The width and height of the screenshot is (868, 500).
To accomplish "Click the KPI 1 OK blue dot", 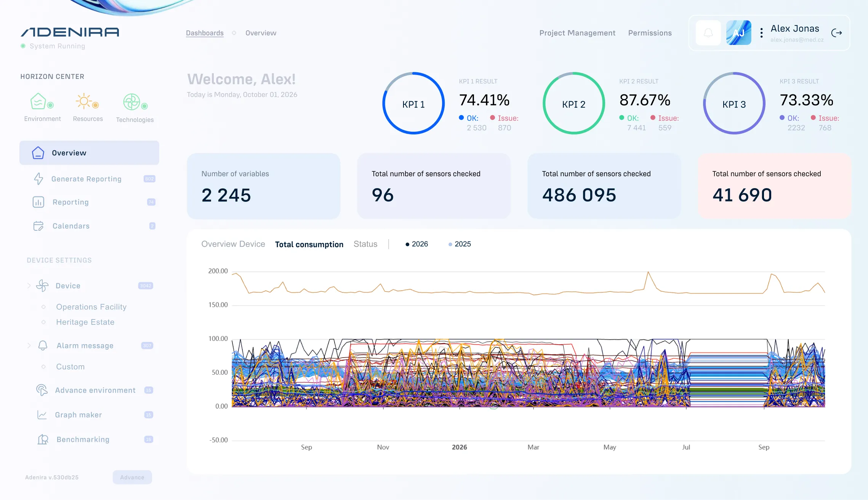I will tap(461, 118).
